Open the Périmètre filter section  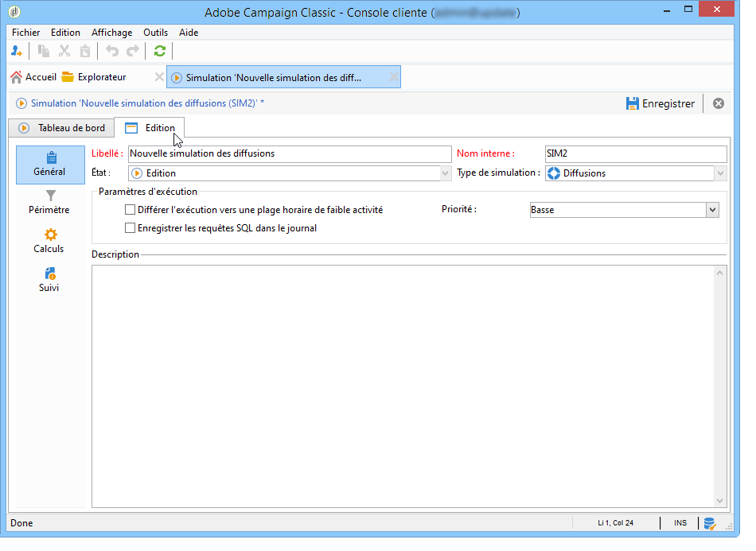[49, 202]
